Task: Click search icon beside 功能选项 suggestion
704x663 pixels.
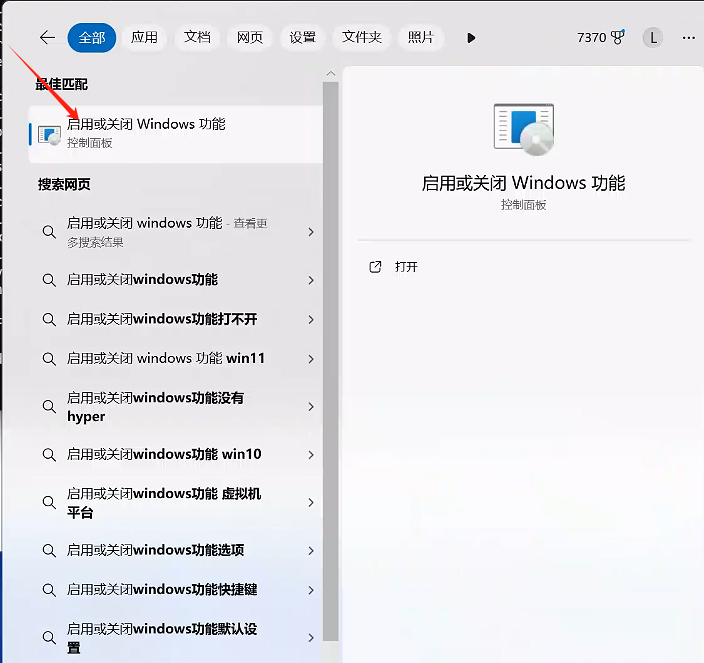Action: (49, 551)
